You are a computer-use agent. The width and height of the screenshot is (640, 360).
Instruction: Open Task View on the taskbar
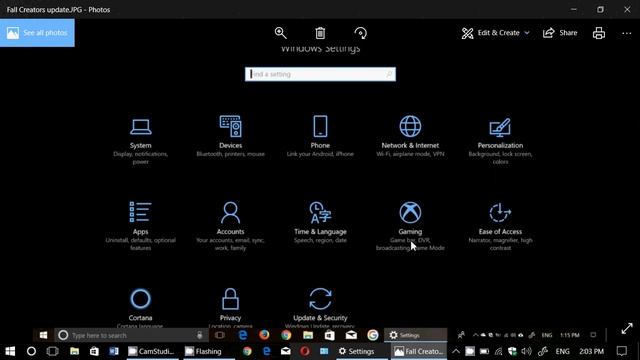coord(53,351)
